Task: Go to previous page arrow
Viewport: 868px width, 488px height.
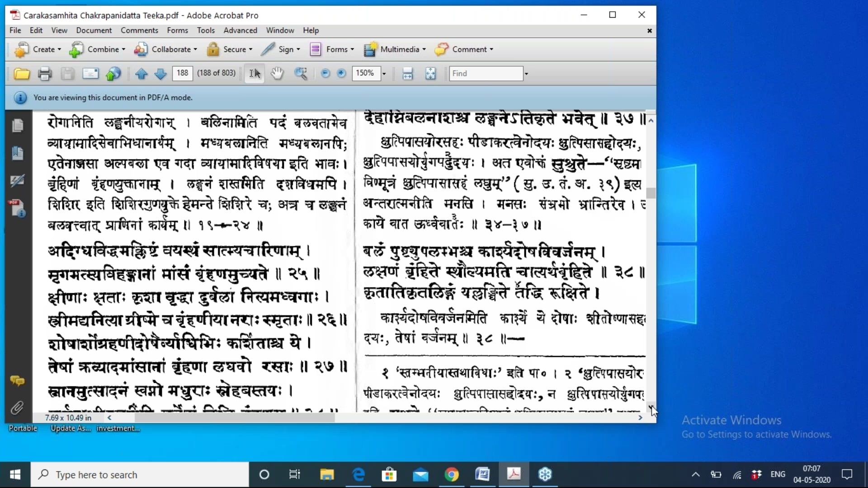Action: tap(142, 74)
